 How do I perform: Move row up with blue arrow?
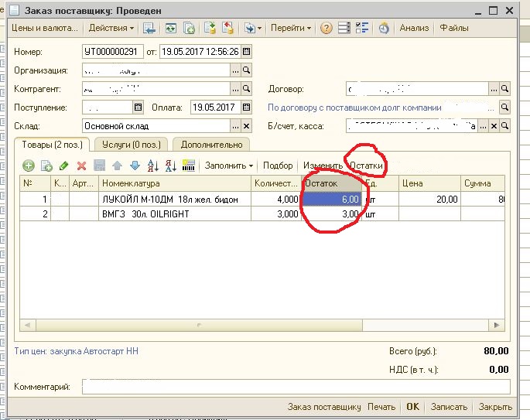pos(117,166)
